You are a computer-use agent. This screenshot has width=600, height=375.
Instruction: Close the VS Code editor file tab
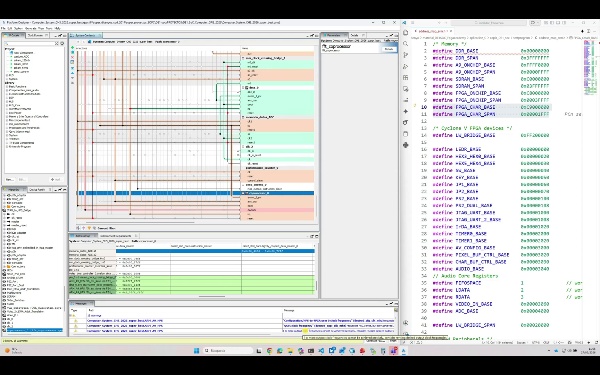tap(451, 31)
